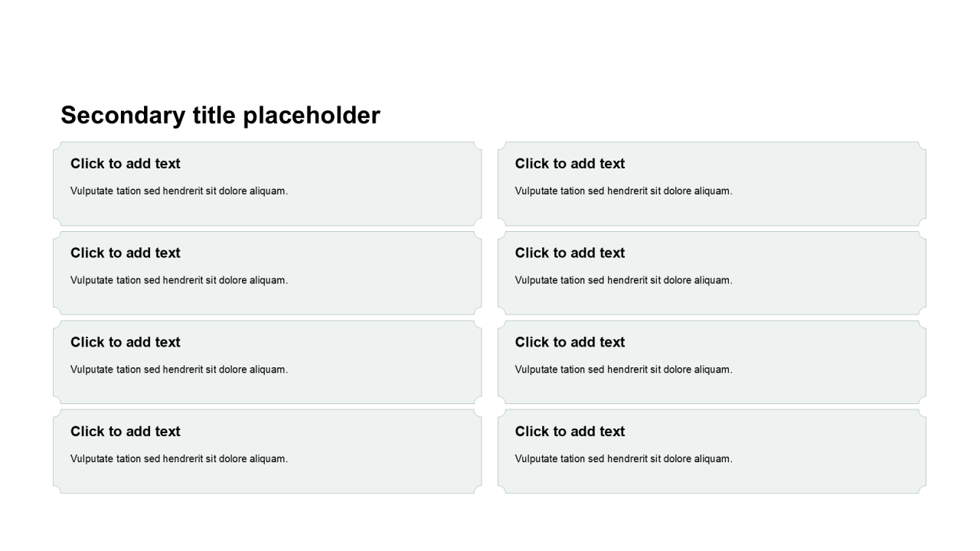
Task: Click the description text in third right card
Action: point(623,370)
